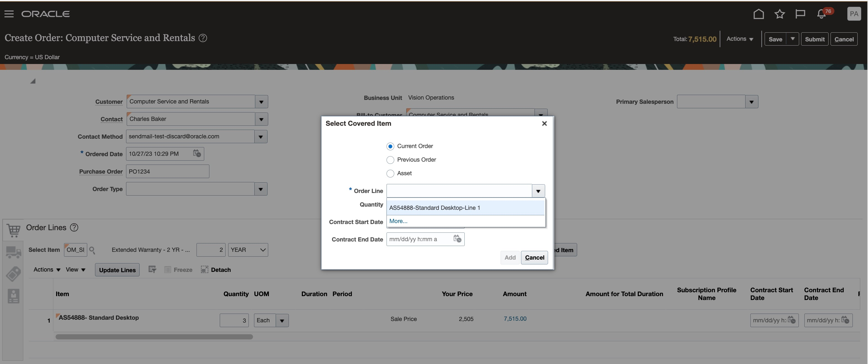Viewport: 868px width, 364px height.
Task: Expand the Order Line dropdown arrow
Action: 538,191
